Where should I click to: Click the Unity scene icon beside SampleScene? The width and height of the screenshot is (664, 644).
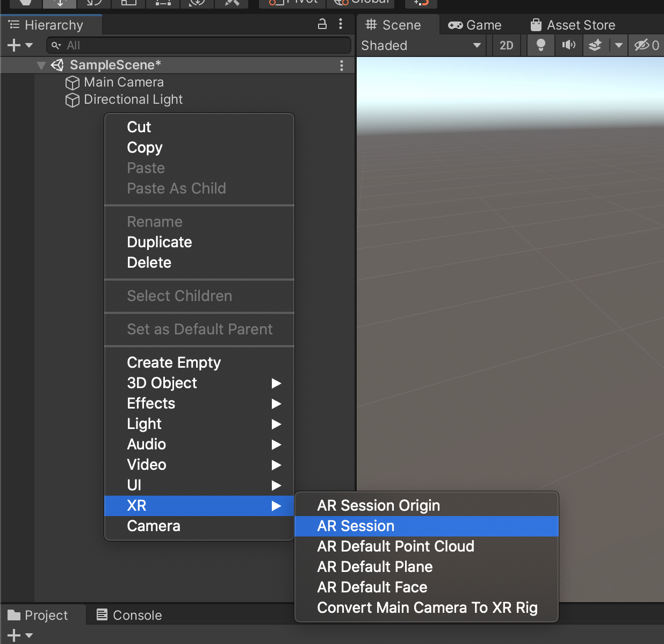click(57, 65)
